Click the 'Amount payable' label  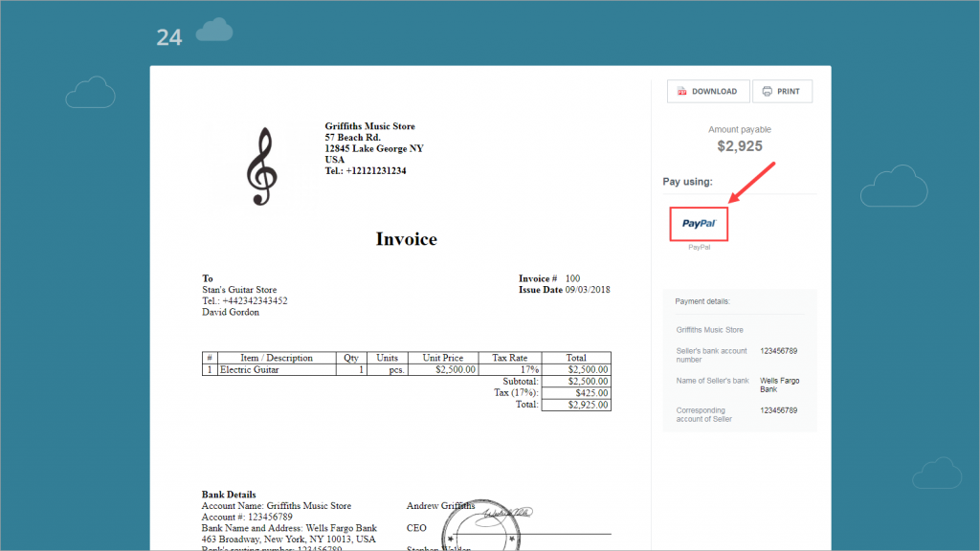point(740,129)
